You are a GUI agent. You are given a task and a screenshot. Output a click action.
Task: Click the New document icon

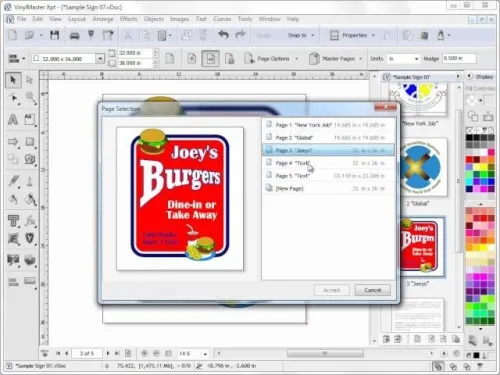tap(13, 35)
